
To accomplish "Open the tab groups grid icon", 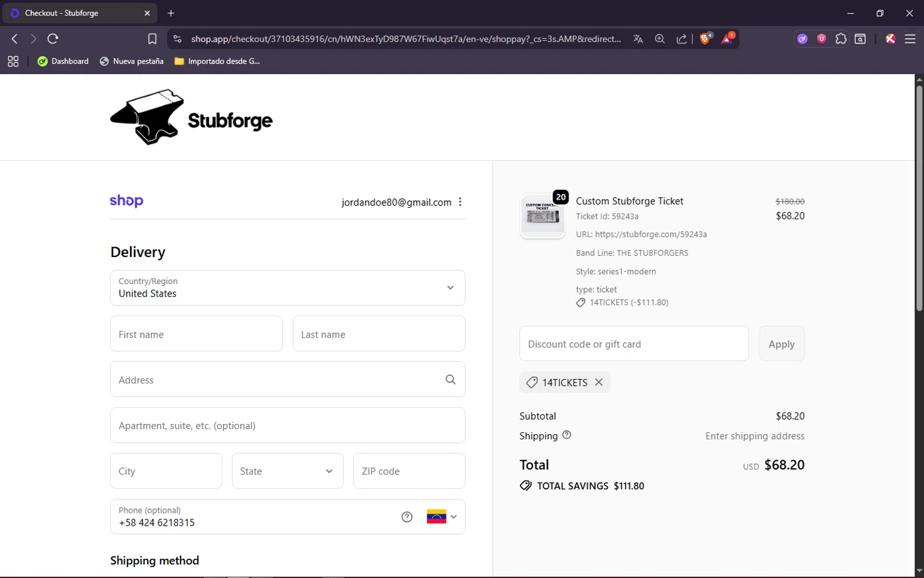I will point(13,61).
